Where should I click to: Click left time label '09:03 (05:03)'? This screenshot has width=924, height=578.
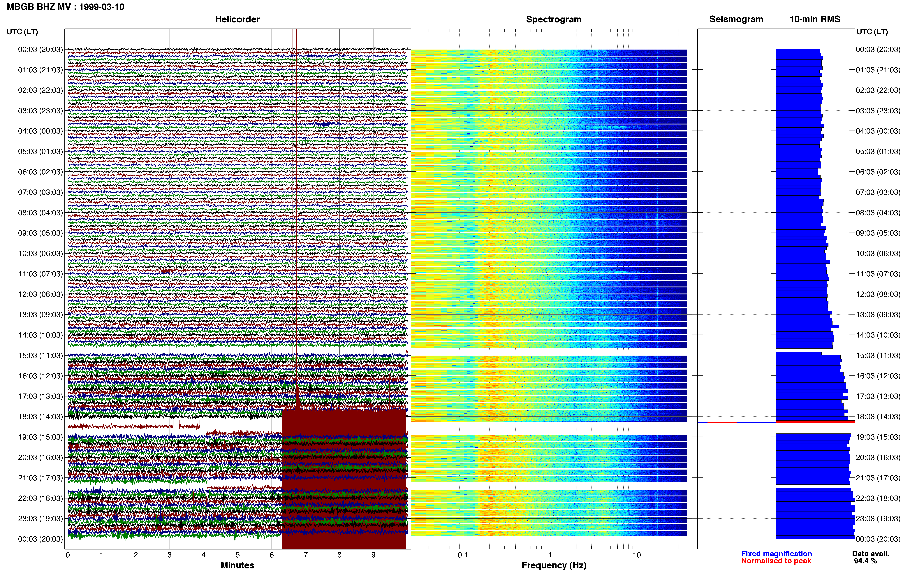pyautogui.click(x=41, y=233)
